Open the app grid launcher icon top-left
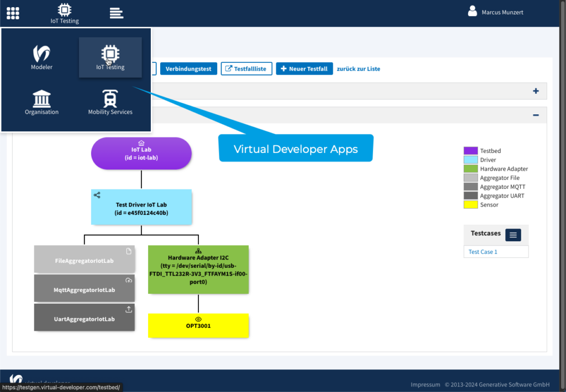566x392 pixels. [12, 13]
